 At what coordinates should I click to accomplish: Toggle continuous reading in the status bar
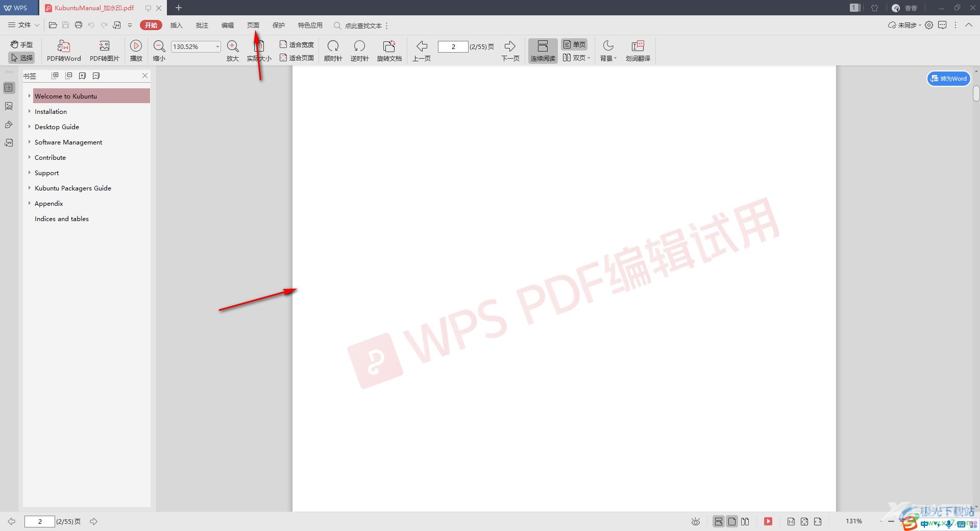(718, 521)
